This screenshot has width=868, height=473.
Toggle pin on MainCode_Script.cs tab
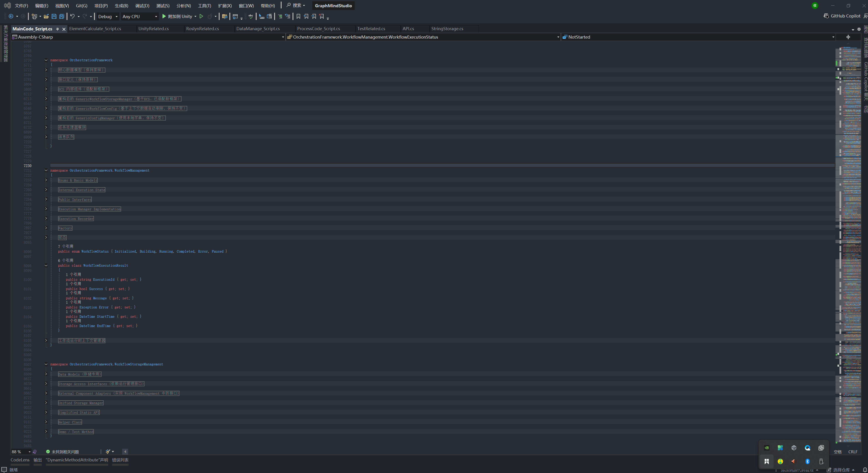(x=58, y=29)
